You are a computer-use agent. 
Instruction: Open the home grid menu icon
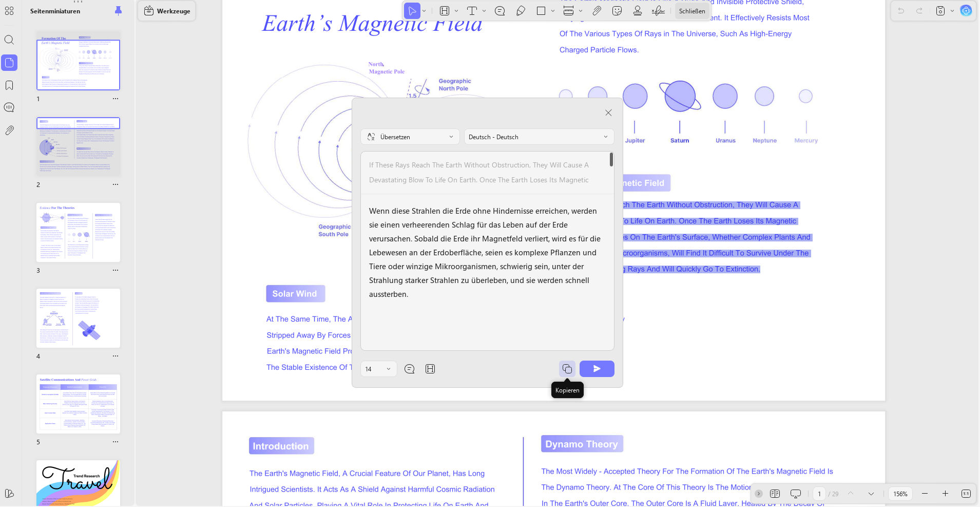pos(9,11)
